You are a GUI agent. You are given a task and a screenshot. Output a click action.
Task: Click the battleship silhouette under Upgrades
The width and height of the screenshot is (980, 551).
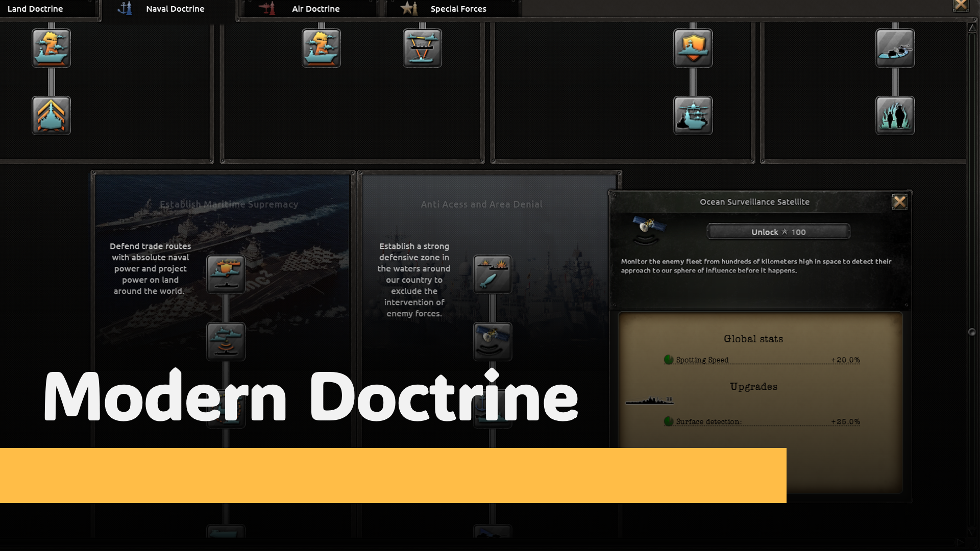(649, 401)
